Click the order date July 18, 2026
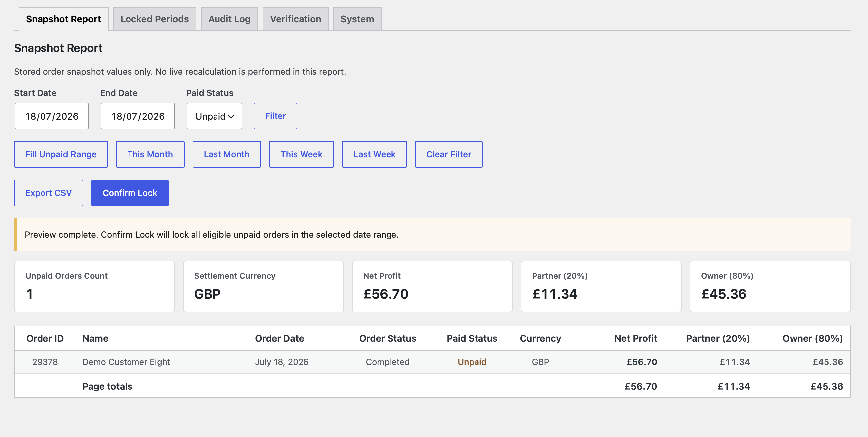Image resolution: width=868 pixels, height=437 pixels. coord(282,362)
